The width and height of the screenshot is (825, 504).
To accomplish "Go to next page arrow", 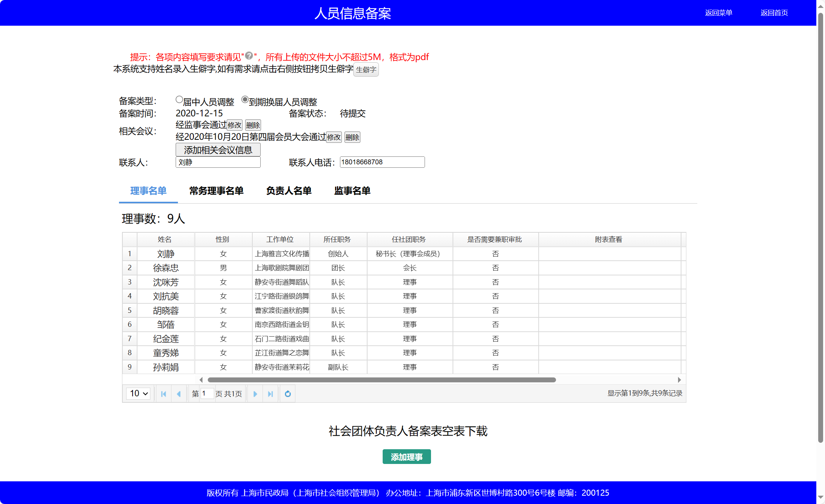I will coord(255,394).
